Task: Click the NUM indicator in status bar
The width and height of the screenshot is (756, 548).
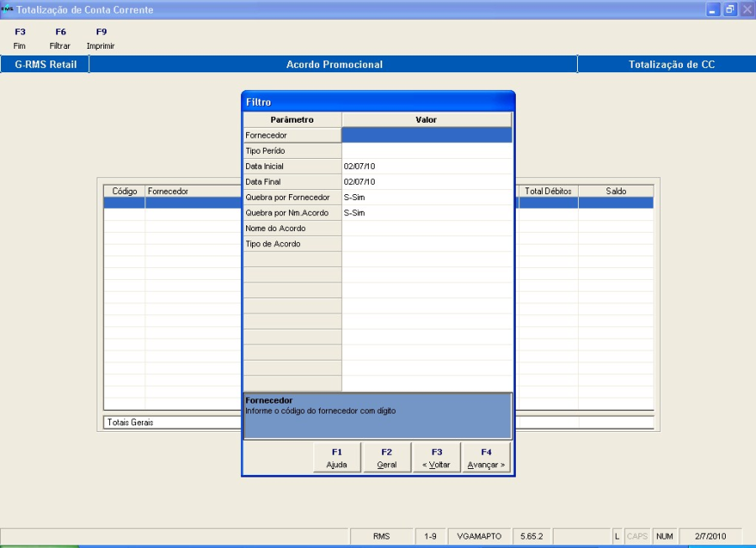Action: [x=664, y=536]
